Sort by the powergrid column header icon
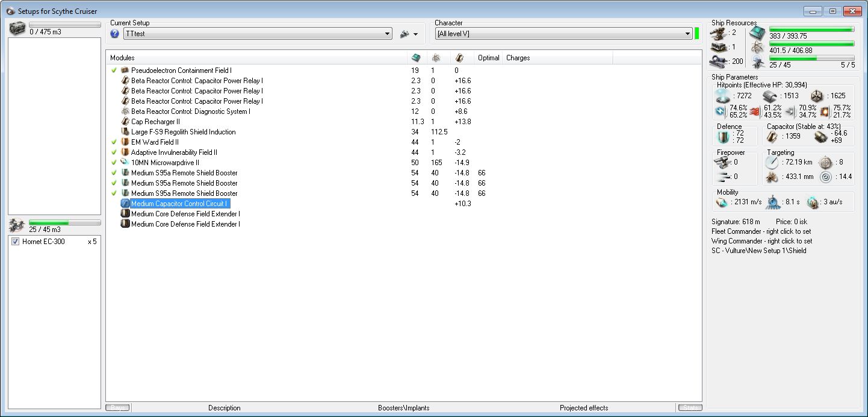The height and width of the screenshot is (417, 868). click(436, 58)
